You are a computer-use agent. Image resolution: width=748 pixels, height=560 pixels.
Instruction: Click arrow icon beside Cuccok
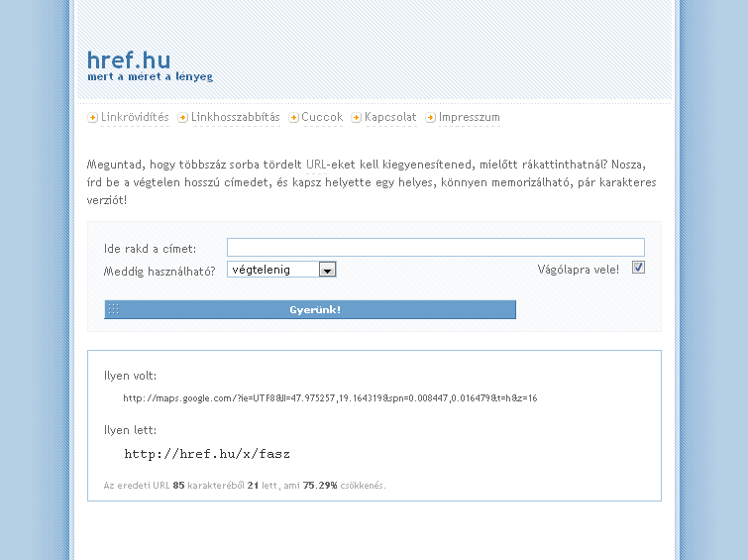coord(294,117)
